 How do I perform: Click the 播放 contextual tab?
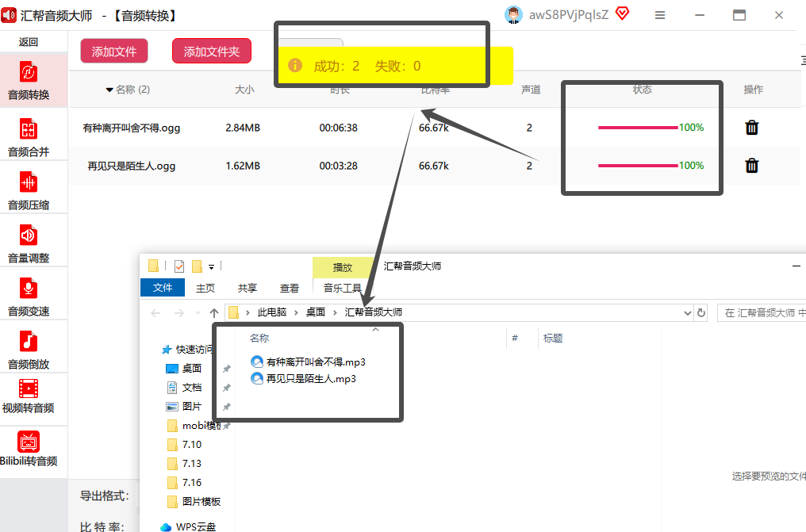tap(343, 267)
